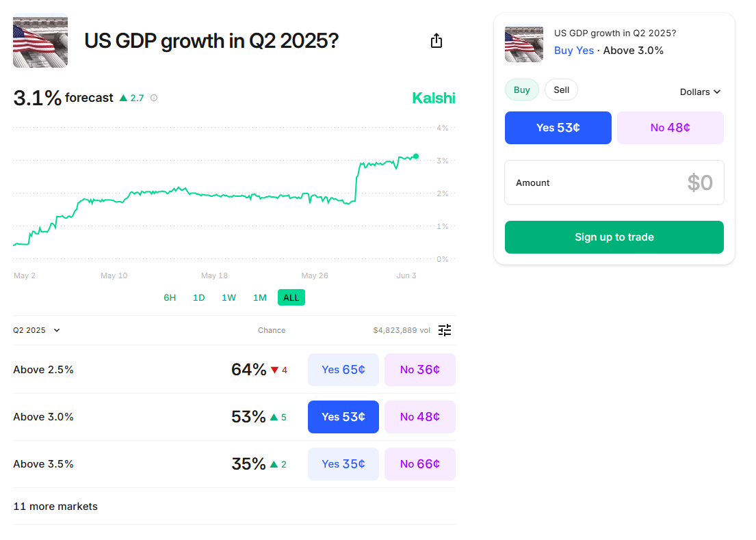
Task: Switch chart to 6H range
Action: (x=170, y=298)
